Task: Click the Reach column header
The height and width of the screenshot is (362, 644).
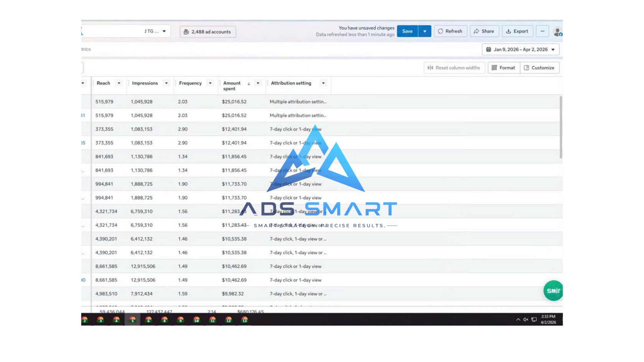Action: (103, 83)
